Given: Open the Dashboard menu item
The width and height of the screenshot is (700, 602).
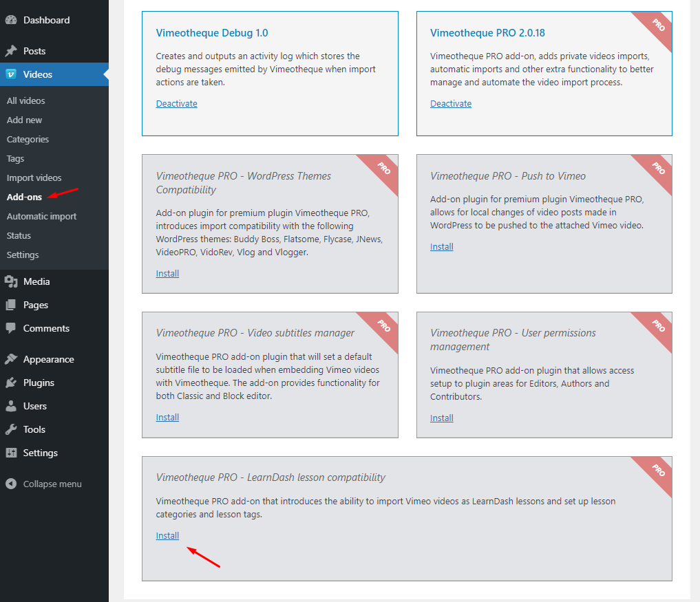Looking at the screenshot, I should pyautogui.click(x=46, y=20).
